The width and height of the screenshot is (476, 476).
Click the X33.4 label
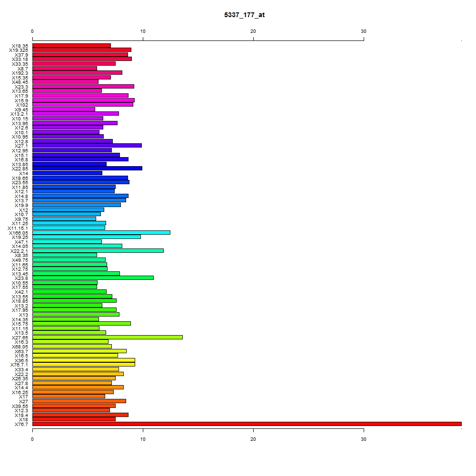tap(21, 369)
